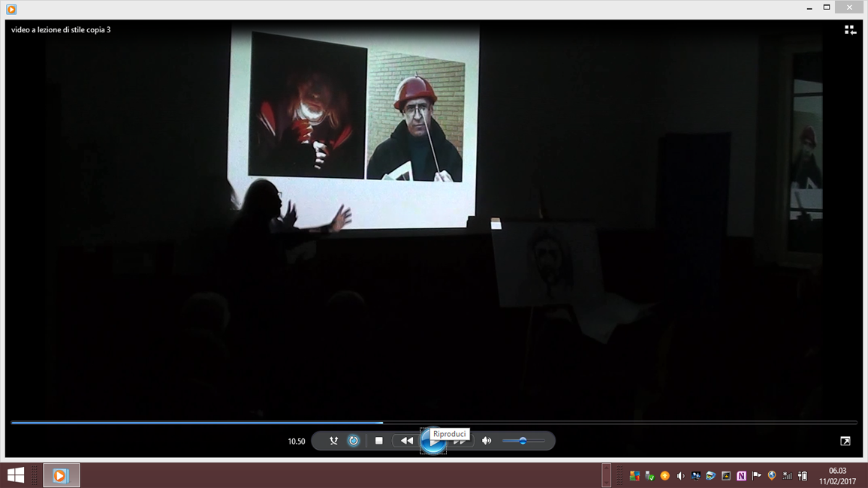
Task: Open the Action Center flag icon
Action: click(x=757, y=476)
